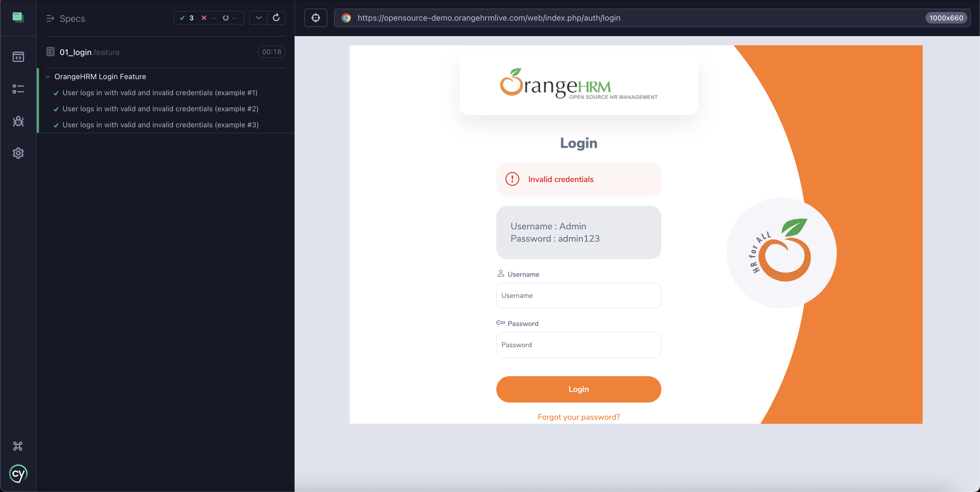
Task: Open the Specs page sidebar icon
Action: click(x=18, y=57)
